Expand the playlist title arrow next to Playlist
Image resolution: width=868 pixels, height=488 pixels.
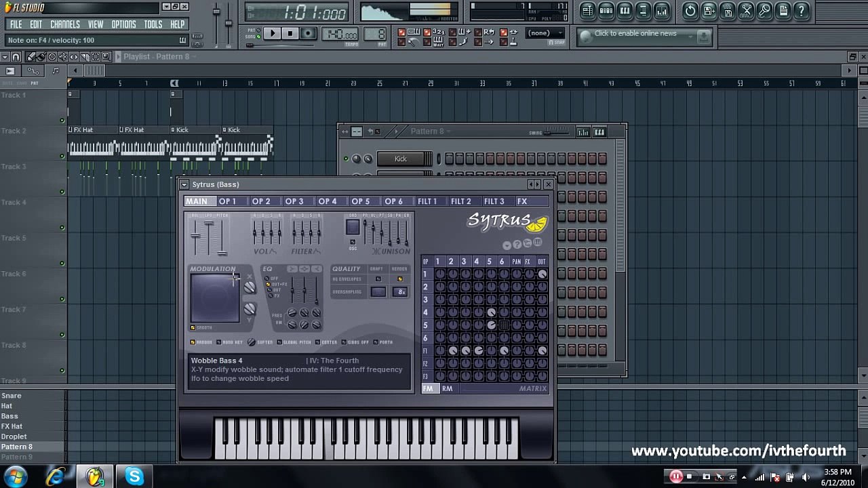(117, 57)
